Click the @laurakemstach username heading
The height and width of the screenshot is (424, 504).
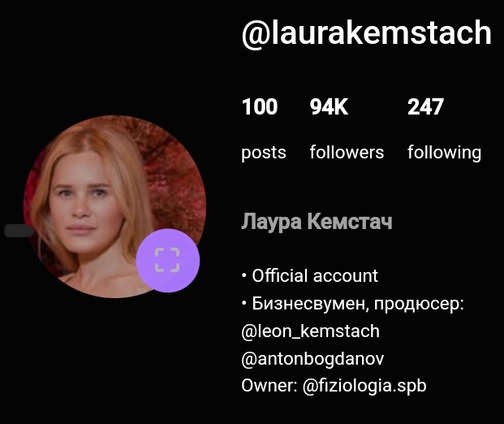(x=366, y=32)
